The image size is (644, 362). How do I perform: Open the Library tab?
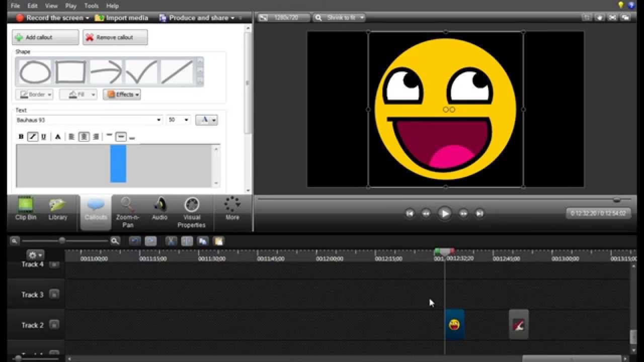click(57, 209)
